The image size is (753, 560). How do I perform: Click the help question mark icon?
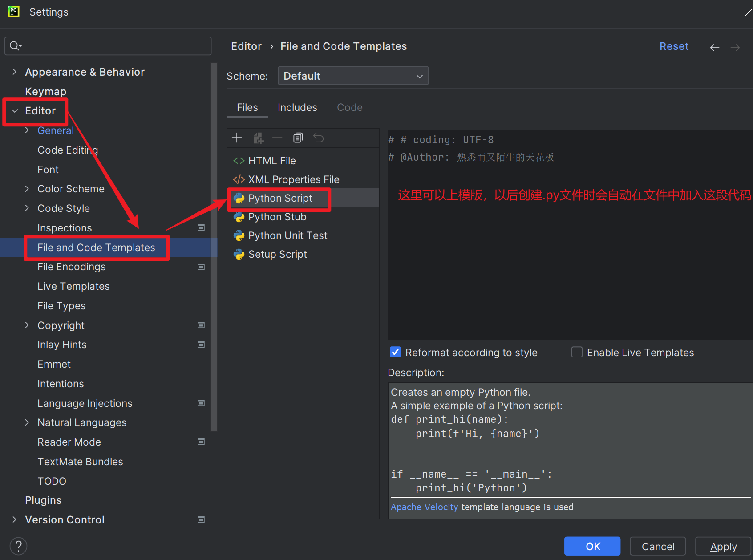click(x=18, y=546)
